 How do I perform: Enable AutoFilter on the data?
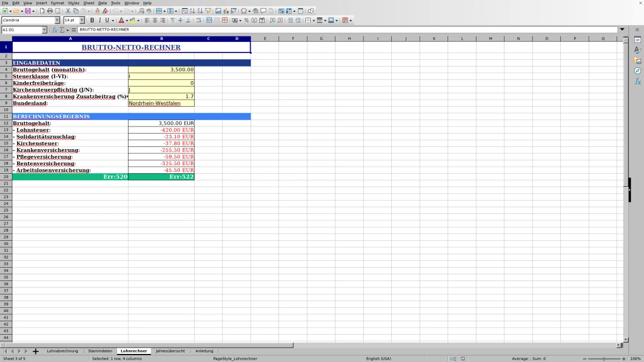tap(208, 10)
